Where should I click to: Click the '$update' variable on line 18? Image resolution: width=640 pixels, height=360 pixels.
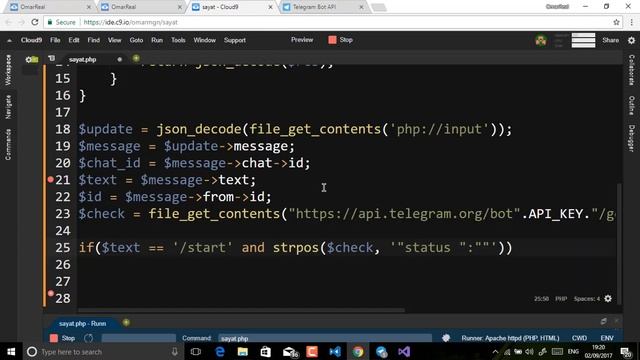(x=105, y=129)
